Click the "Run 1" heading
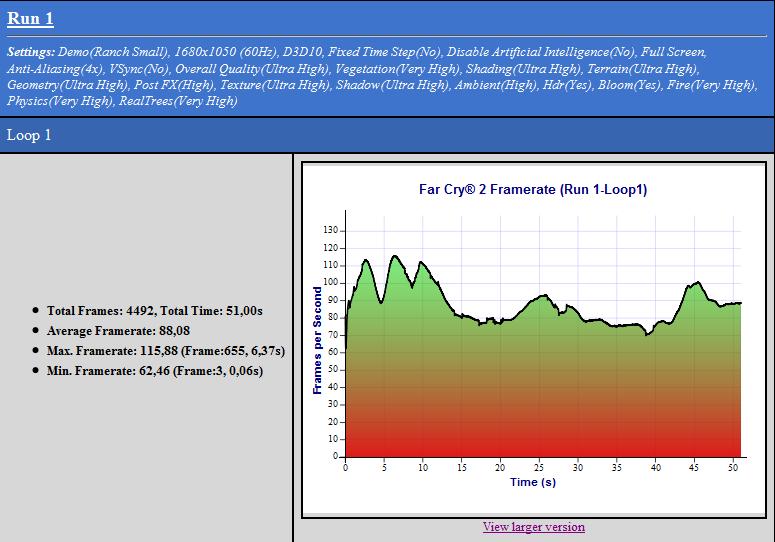 [x=30, y=18]
